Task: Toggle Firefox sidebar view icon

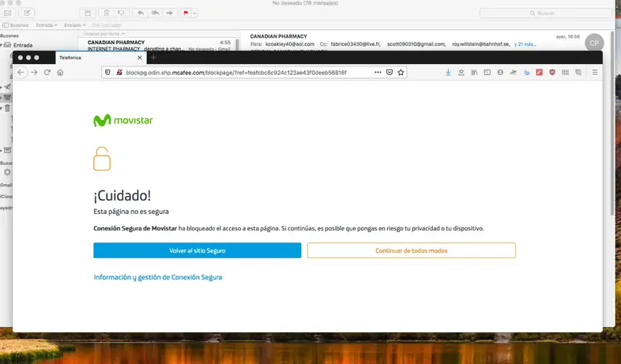Action: click(x=487, y=73)
